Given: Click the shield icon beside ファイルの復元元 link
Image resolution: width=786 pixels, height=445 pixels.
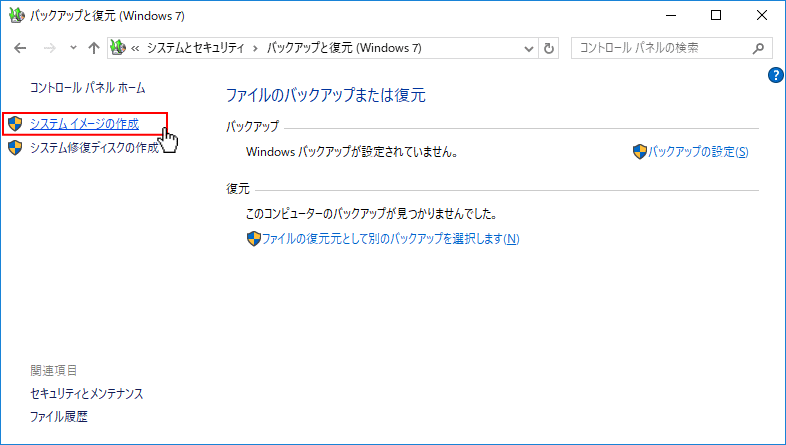Looking at the screenshot, I should (x=254, y=239).
